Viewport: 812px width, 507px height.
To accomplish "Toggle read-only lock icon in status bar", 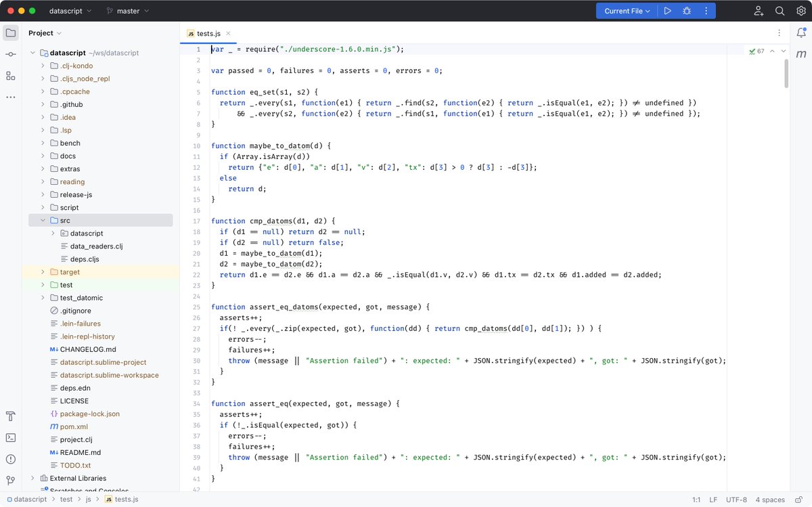I will 798,500.
